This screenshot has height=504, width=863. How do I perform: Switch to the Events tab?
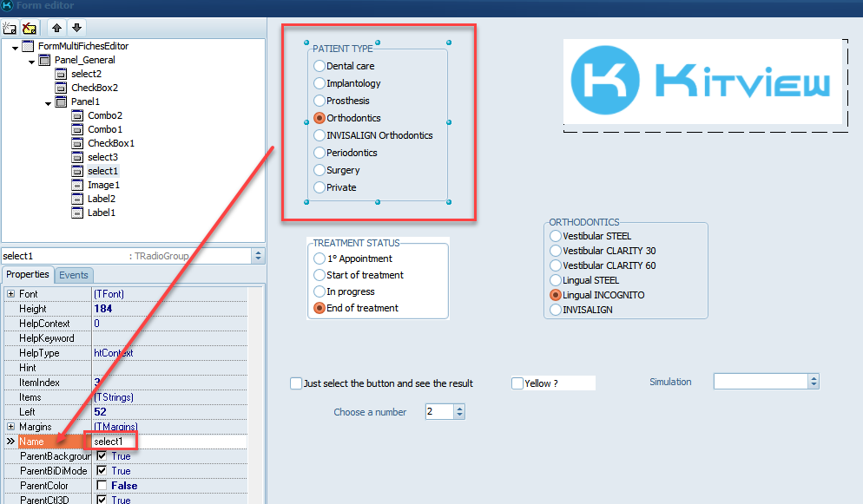pyautogui.click(x=74, y=275)
